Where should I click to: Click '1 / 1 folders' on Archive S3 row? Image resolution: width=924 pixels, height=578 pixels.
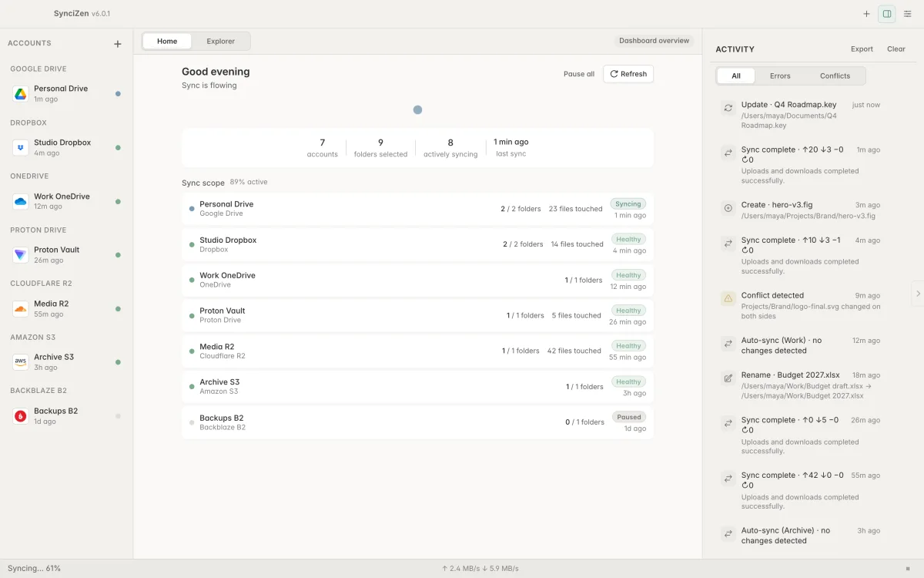[x=584, y=387]
